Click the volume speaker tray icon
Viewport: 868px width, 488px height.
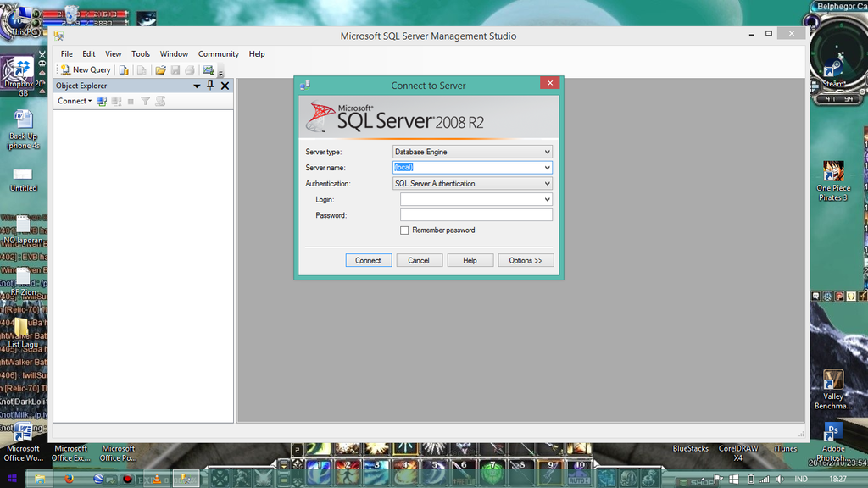[780, 480]
